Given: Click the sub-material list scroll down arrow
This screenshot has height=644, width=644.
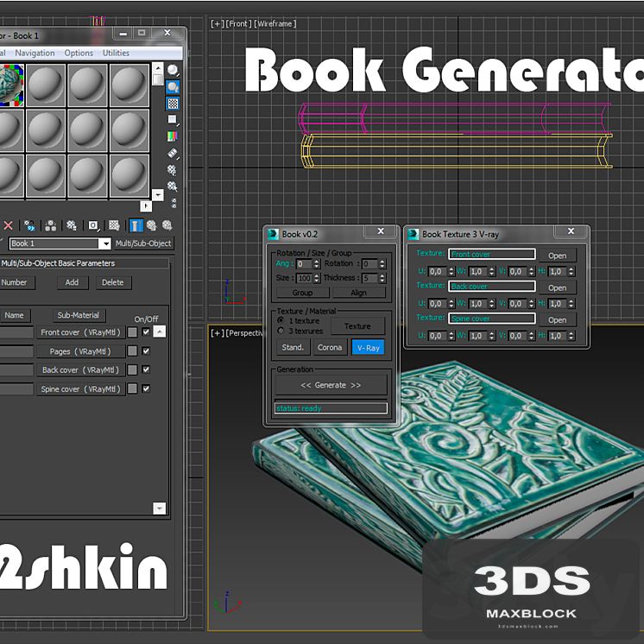Looking at the screenshot, I should point(160,508).
